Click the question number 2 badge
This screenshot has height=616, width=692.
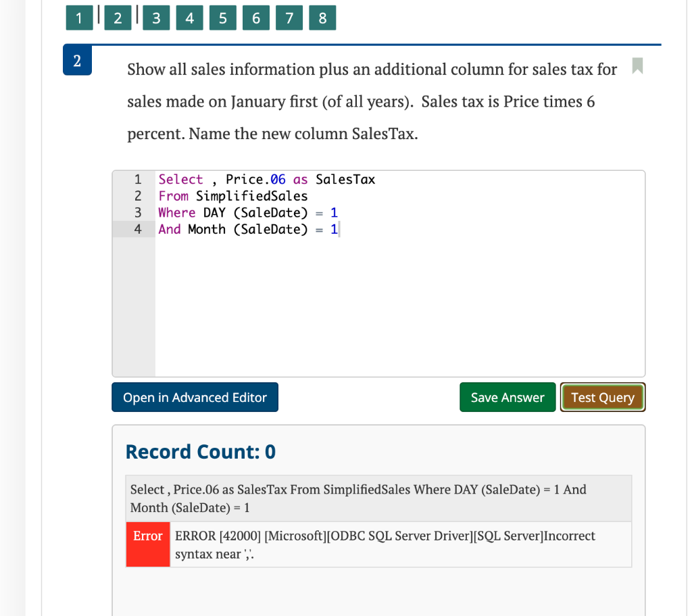tap(77, 59)
